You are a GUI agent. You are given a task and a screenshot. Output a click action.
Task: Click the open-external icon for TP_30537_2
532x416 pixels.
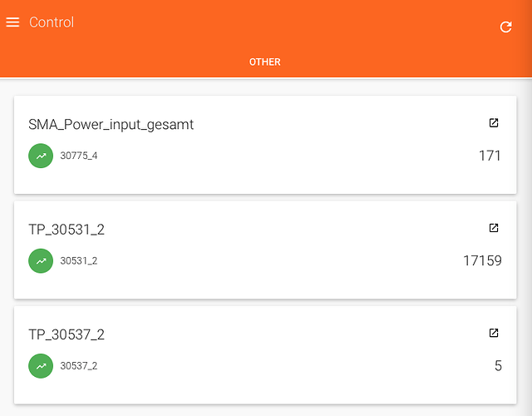(x=494, y=333)
